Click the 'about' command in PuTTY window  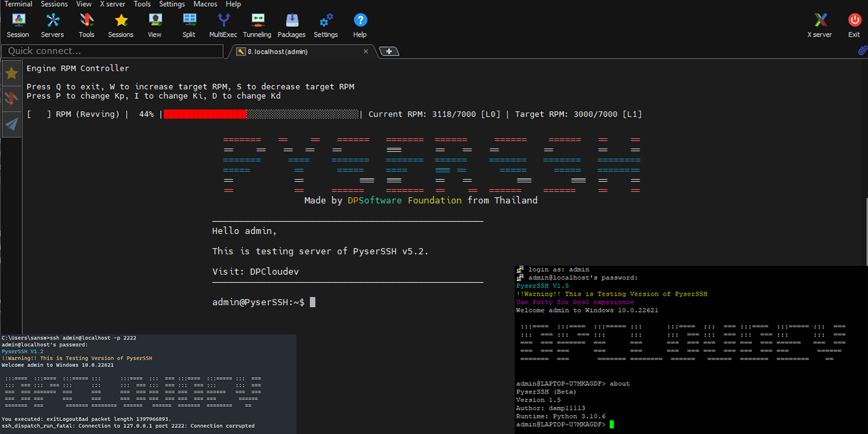tap(620, 384)
